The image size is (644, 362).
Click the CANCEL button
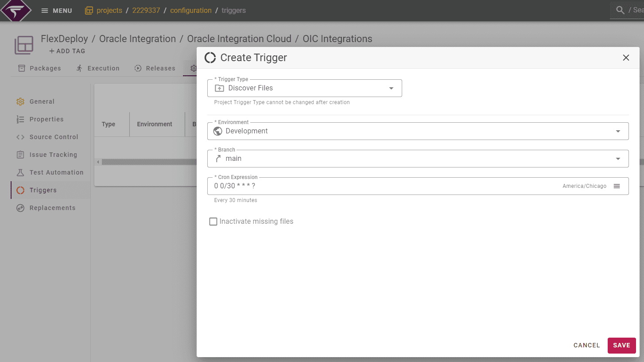(587, 346)
